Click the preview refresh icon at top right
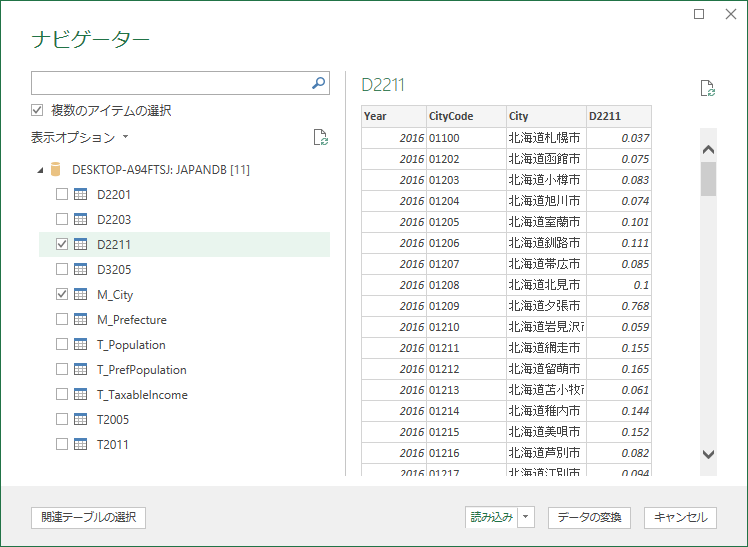 [x=708, y=89]
